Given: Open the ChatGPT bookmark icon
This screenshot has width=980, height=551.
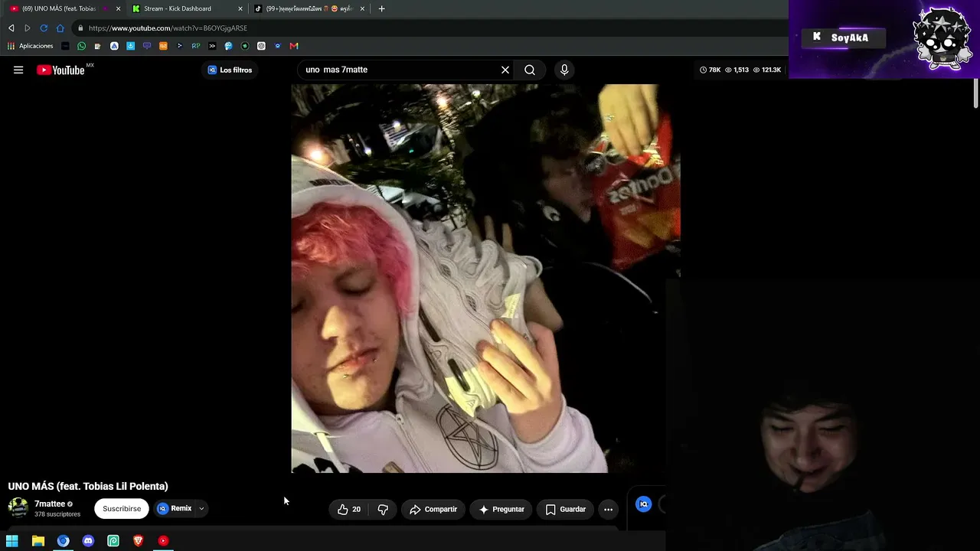Looking at the screenshot, I should (261, 46).
